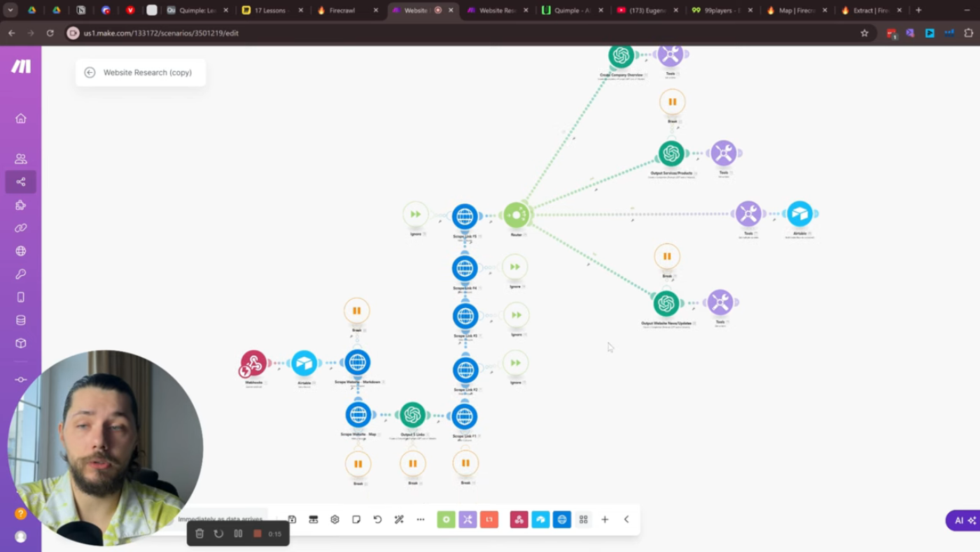Open the Output Services/Products OpenAI module
This screenshot has height=552, width=980.
tap(671, 153)
